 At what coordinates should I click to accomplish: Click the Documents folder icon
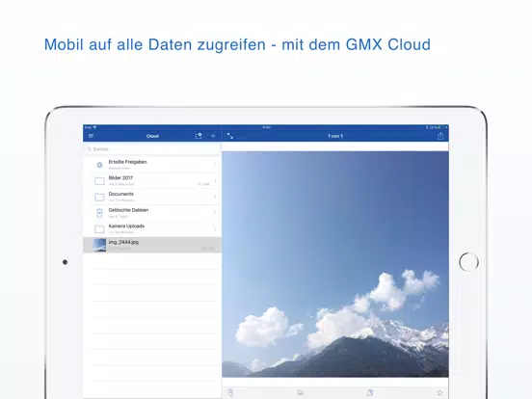(x=99, y=197)
